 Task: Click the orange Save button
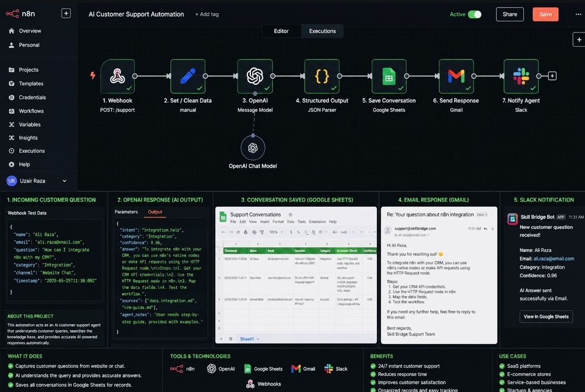(545, 14)
